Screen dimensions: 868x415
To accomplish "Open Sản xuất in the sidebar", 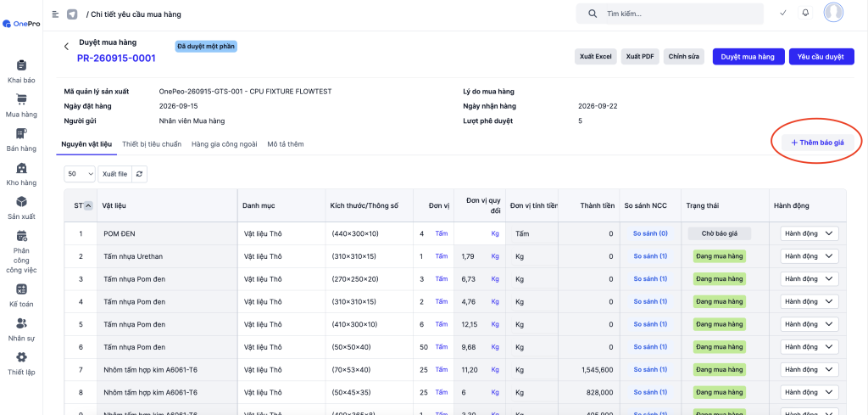I will pyautogui.click(x=21, y=208).
